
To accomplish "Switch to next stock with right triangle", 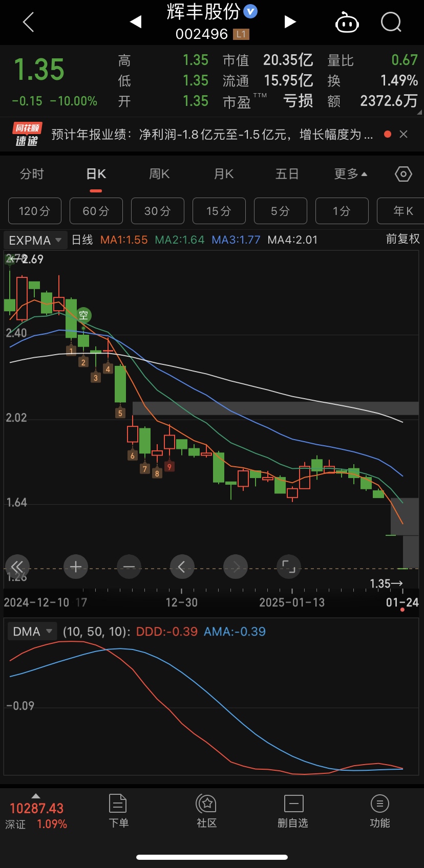I will (x=290, y=22).
